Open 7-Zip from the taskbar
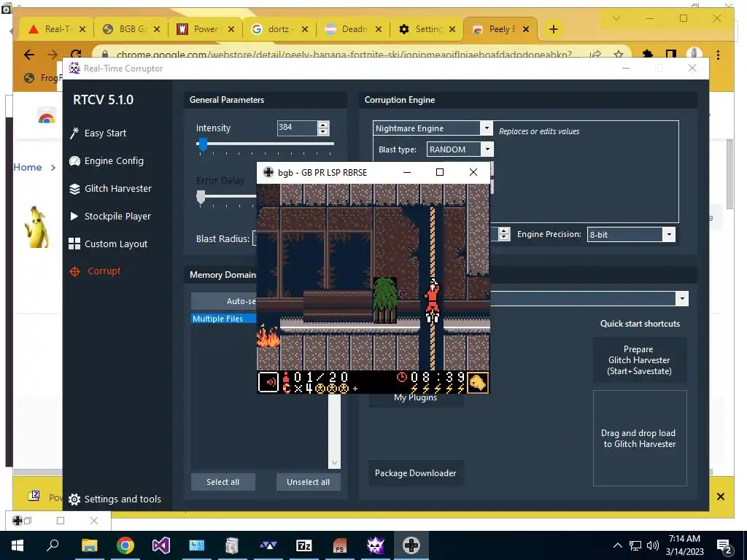 (304, 545)
